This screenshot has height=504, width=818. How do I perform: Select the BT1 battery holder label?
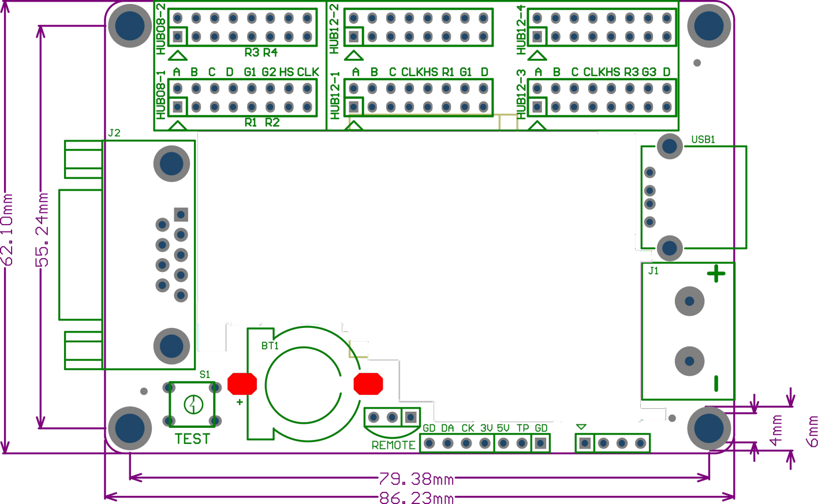tap(270, 346)
